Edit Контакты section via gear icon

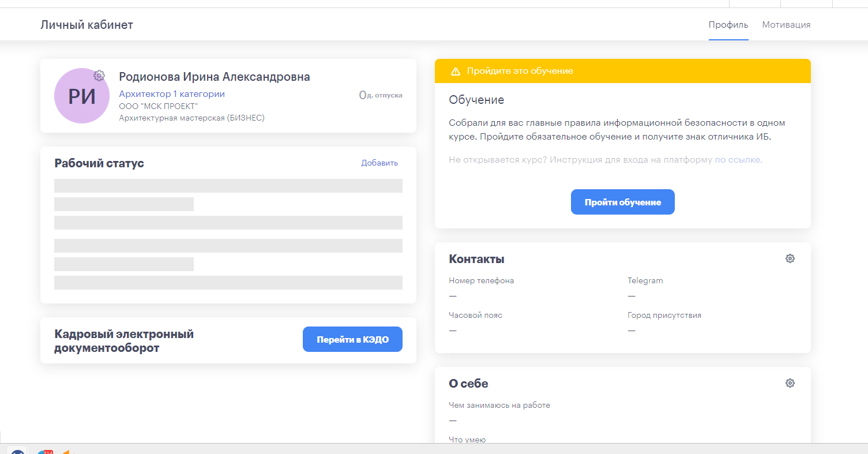tap(790, 258)
